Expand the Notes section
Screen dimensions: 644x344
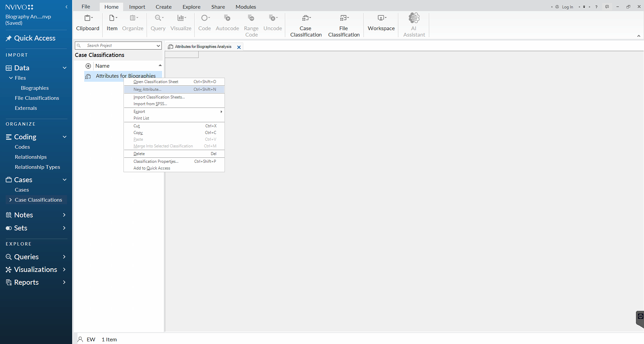click(64, 215)
